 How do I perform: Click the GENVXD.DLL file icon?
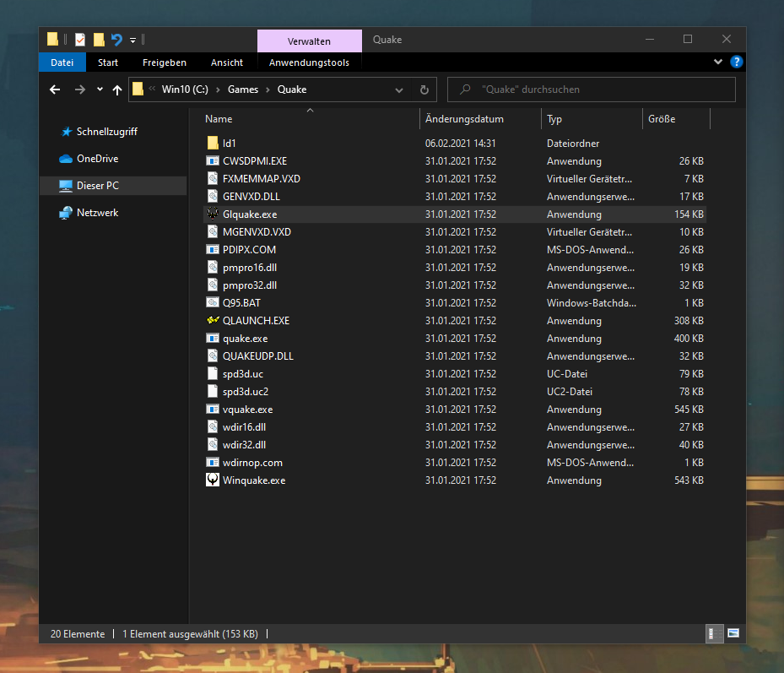(213, 196)
